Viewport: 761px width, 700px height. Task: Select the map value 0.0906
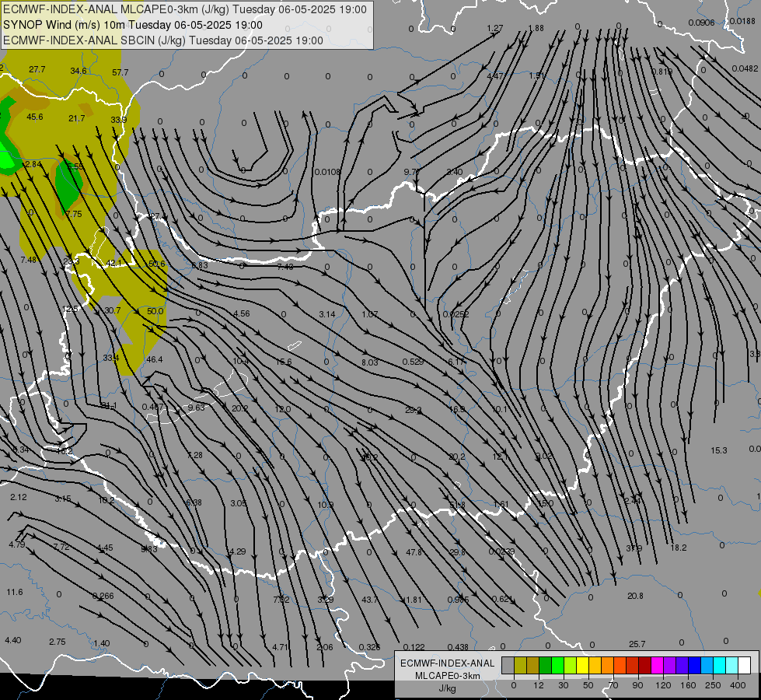point(701,23)
